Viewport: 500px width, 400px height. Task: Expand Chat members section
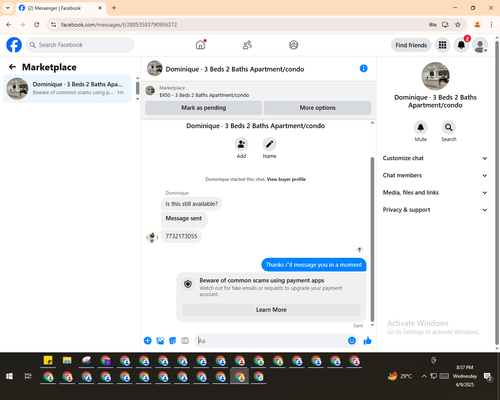pyautogui.click(x=435, y=175)
